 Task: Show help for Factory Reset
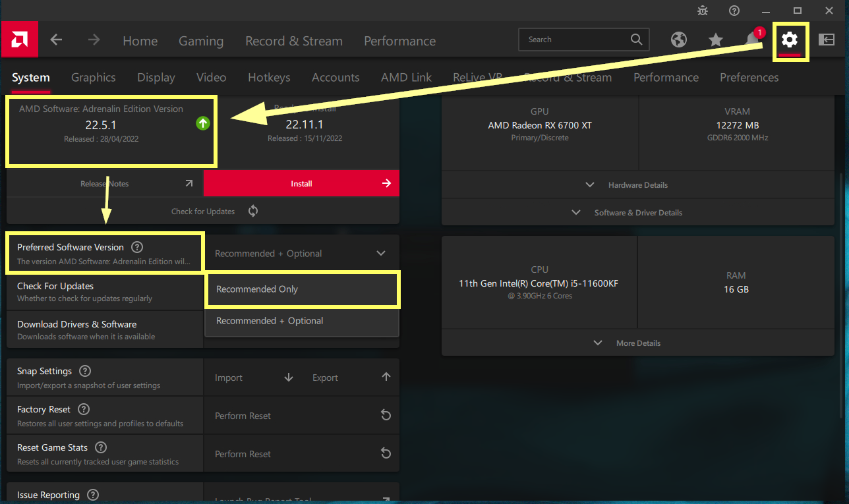pyautogui.click(x=83, y=409)
